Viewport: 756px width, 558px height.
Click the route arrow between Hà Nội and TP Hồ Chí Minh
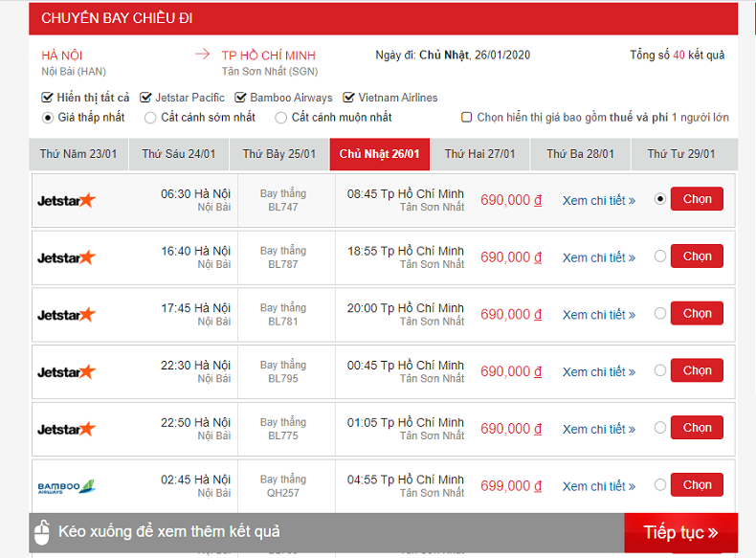point(203,54)
